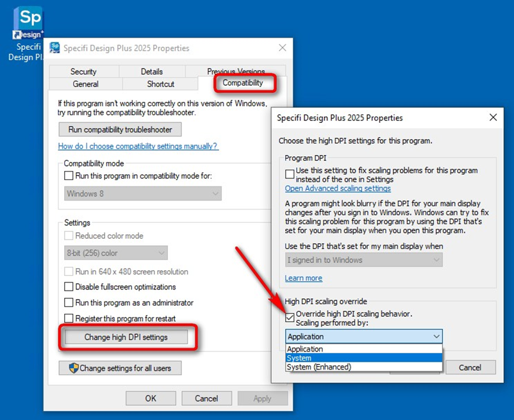514x420 pixels.
Task: Click Cancel in the high DPI dialog
Action: click(470, 367)
